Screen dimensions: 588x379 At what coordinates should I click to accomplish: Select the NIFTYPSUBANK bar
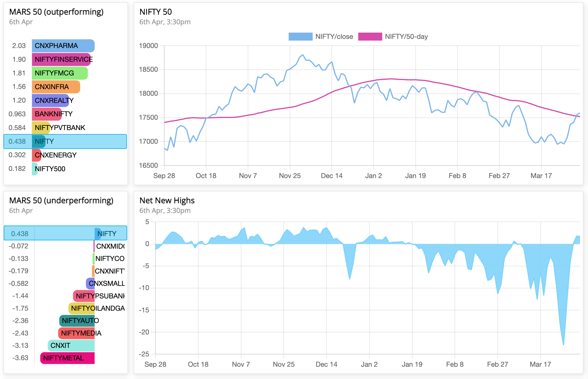pyautogui.click(x=84, y=296)
